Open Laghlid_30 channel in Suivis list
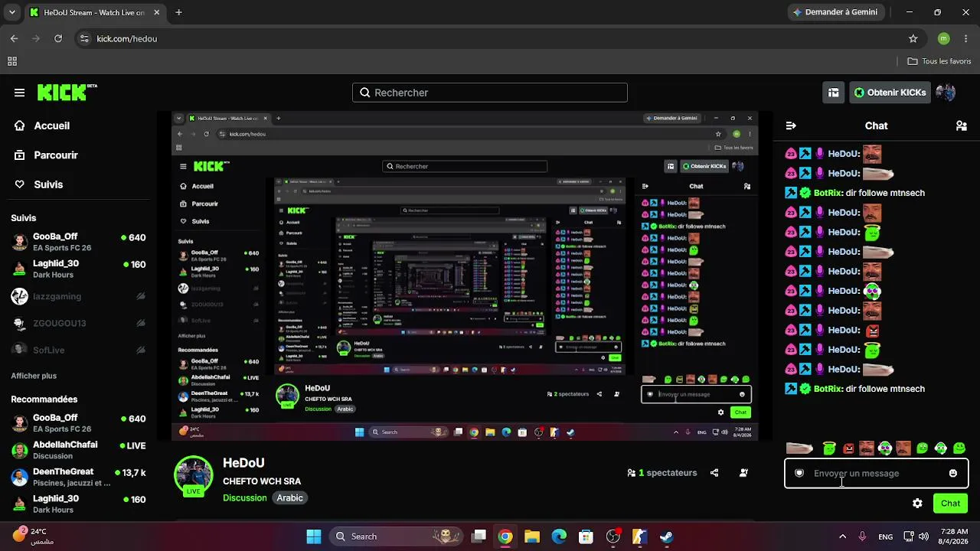980x551 pixels. [x=78, y=269]
